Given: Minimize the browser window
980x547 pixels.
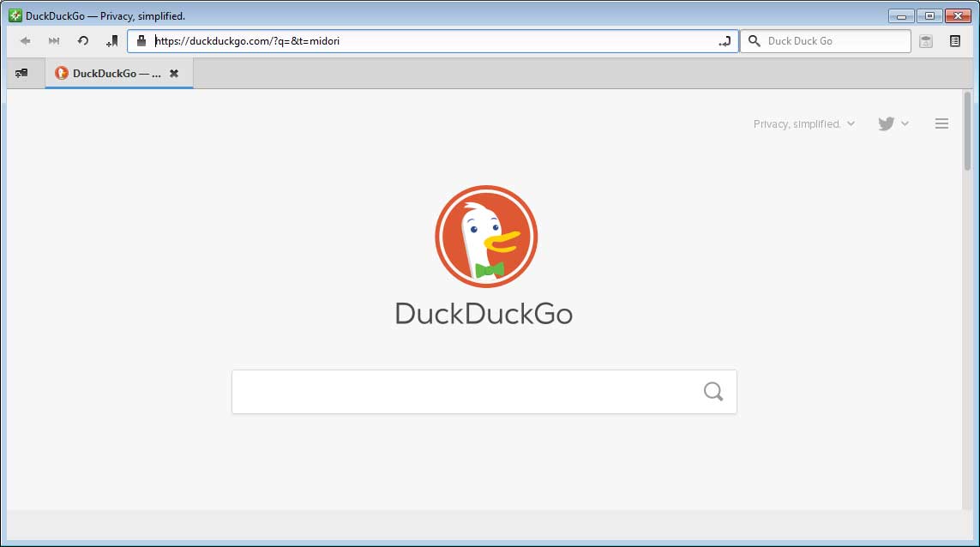Looking at the screenshot, I should pos(901,15).
